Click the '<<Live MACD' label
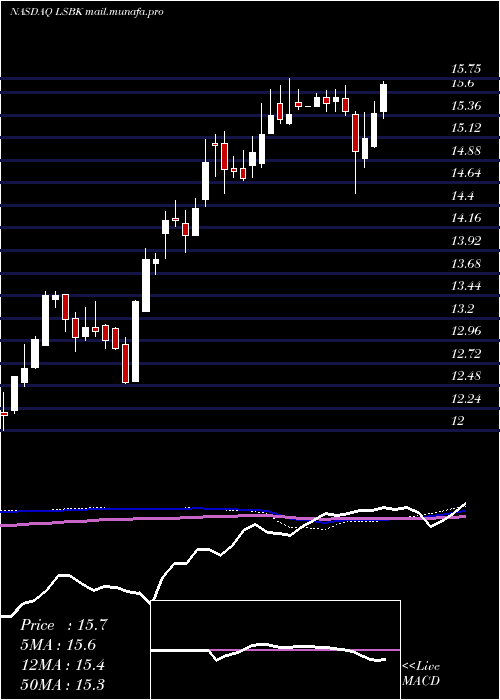 (x=421, y=673)
